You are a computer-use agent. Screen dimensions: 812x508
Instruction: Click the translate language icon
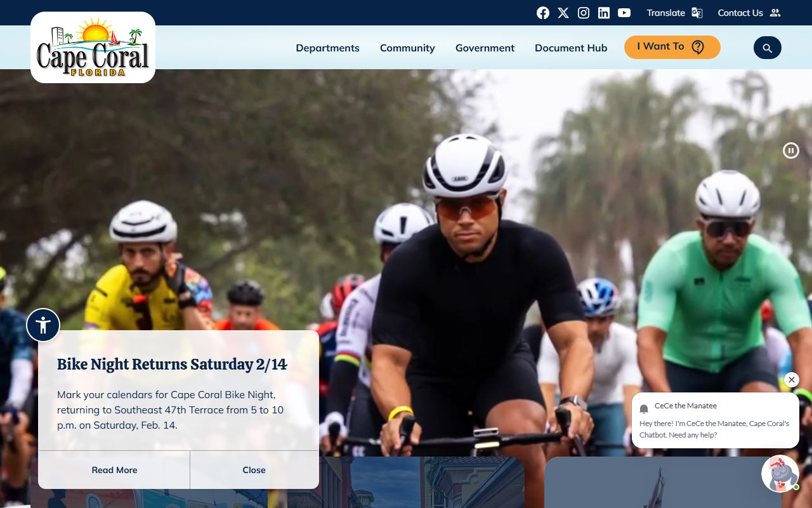coord(697,13)
